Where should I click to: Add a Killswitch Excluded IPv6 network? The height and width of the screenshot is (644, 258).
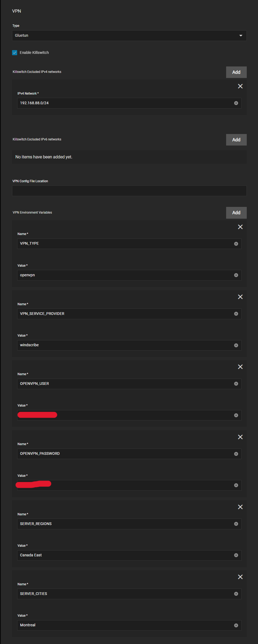pos(236,140)
